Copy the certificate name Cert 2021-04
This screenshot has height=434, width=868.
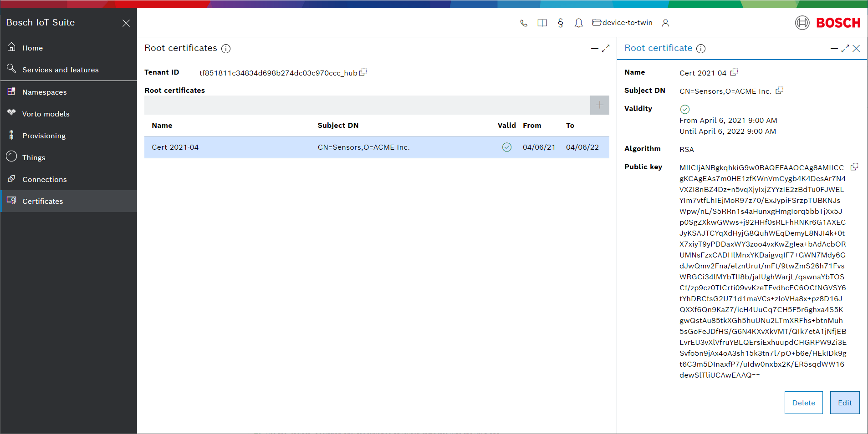point(734,72)
